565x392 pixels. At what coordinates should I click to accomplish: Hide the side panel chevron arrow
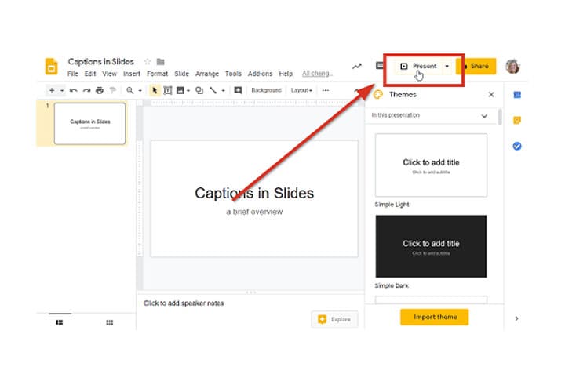[x=516, y=318]
